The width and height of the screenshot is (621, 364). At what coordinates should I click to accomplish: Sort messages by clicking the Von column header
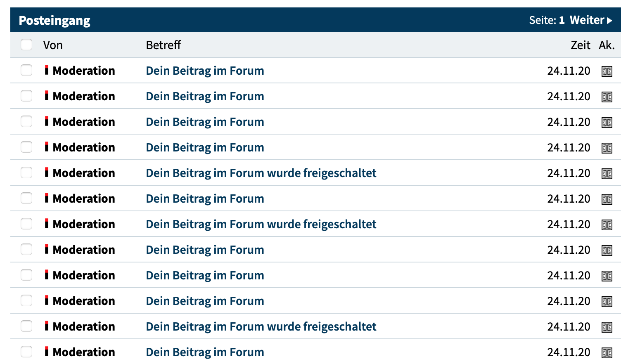point(53,45)
